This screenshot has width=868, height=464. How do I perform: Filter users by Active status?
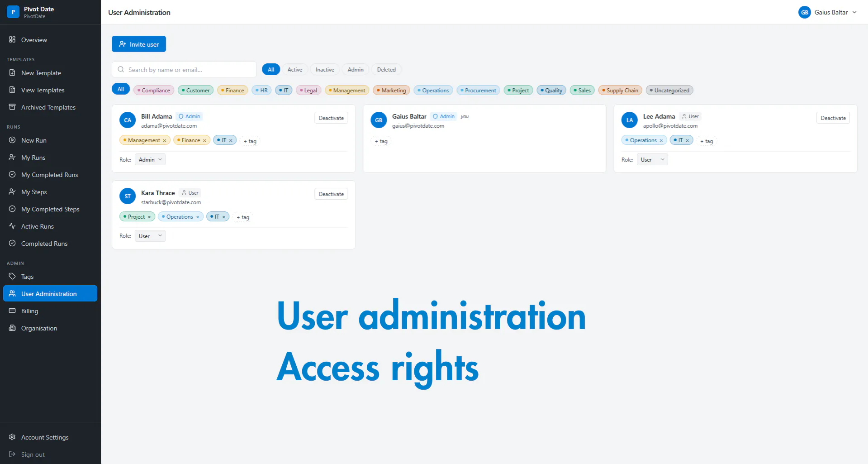[295, 69]
